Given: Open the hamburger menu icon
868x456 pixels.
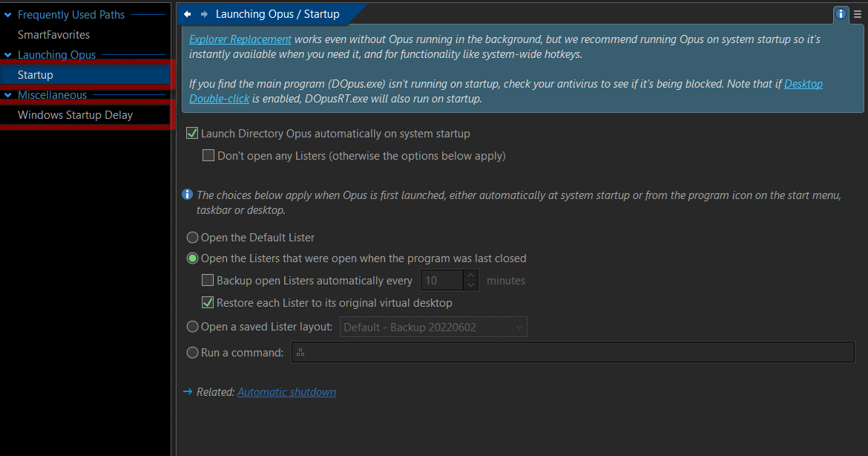Looking at the screenshot, I should [x=858, y=14].
